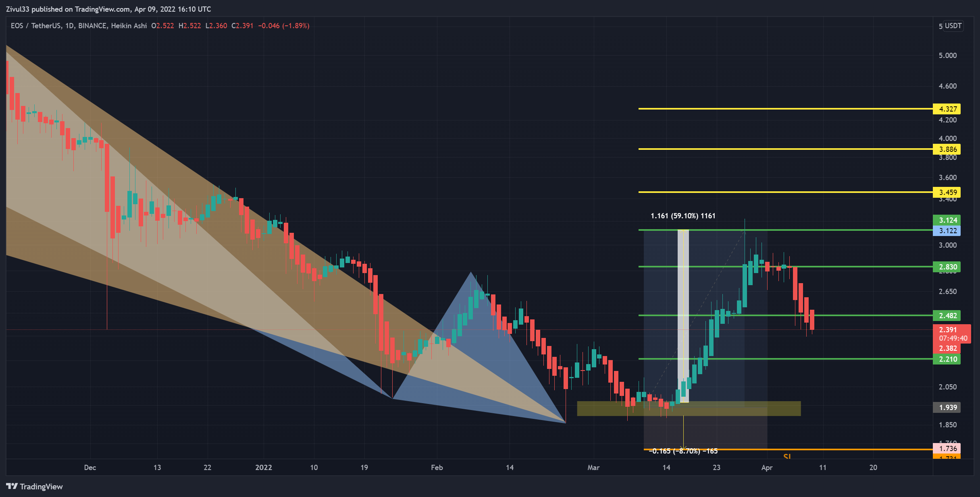This screenshot has height=497, width=980.
Task: Click the 3.886 yellow price label
Action: pos(947,149)
